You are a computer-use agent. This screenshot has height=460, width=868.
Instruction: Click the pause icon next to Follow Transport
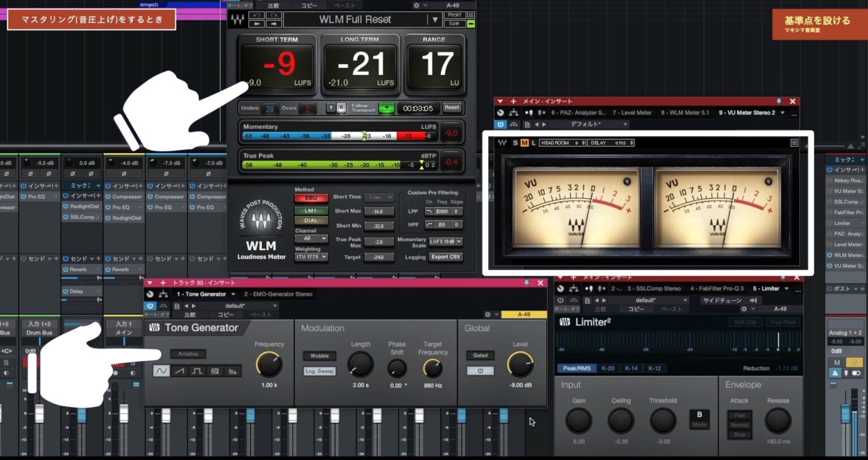point(342,108)
